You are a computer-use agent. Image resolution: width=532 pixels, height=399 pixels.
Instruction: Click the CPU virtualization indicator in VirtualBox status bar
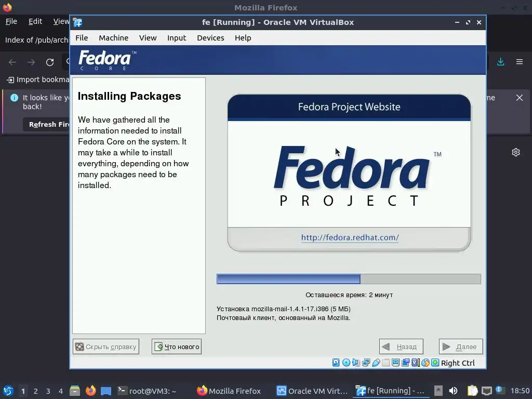(x=416, y=363)
